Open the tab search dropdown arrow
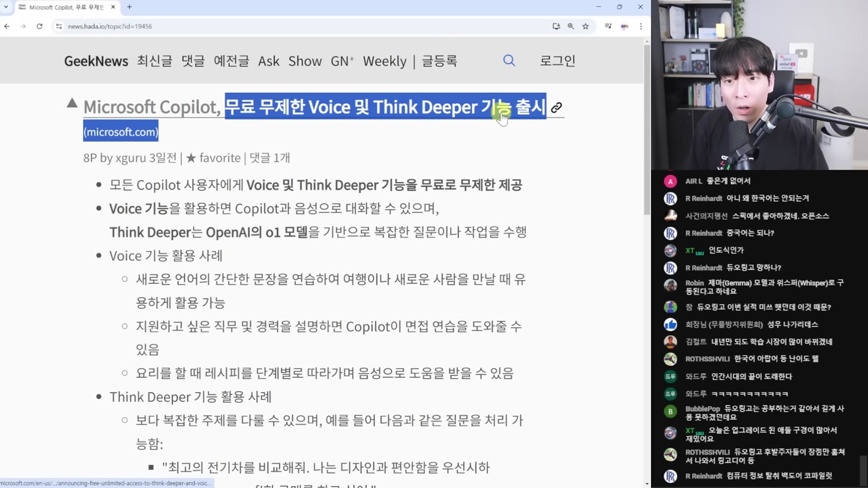The image size is (868, 488). (x=6, y=7)
